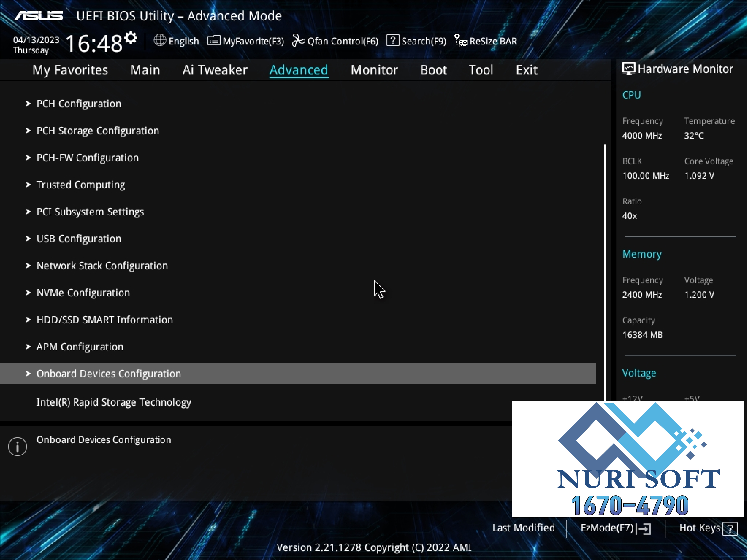Expand Onboard Devices Configuration arrow

(28, 373)
